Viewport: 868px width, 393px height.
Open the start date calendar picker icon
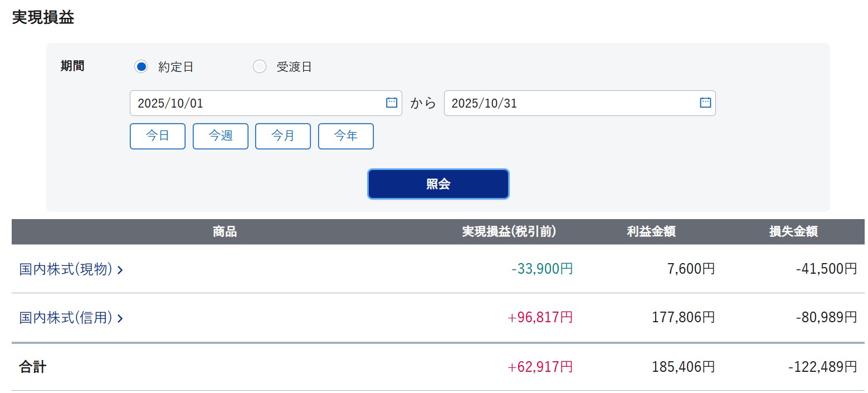[392, 103]
